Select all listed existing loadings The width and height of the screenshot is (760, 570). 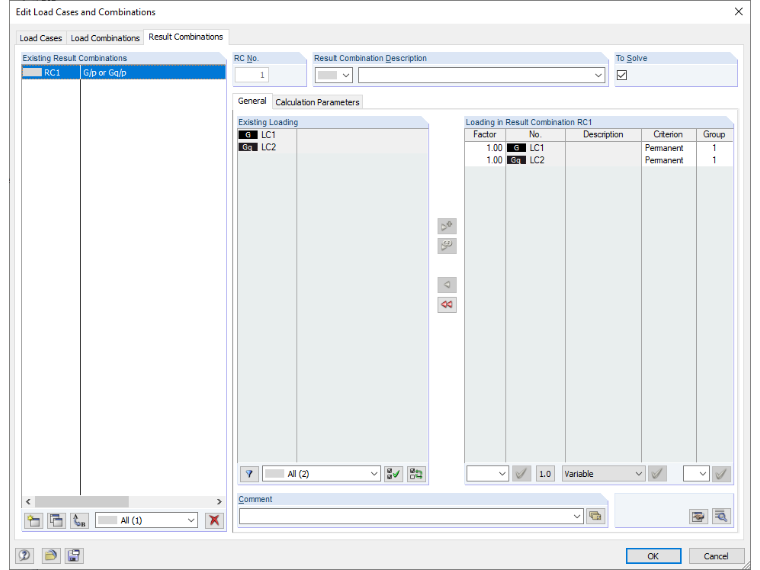click(393, 474)
